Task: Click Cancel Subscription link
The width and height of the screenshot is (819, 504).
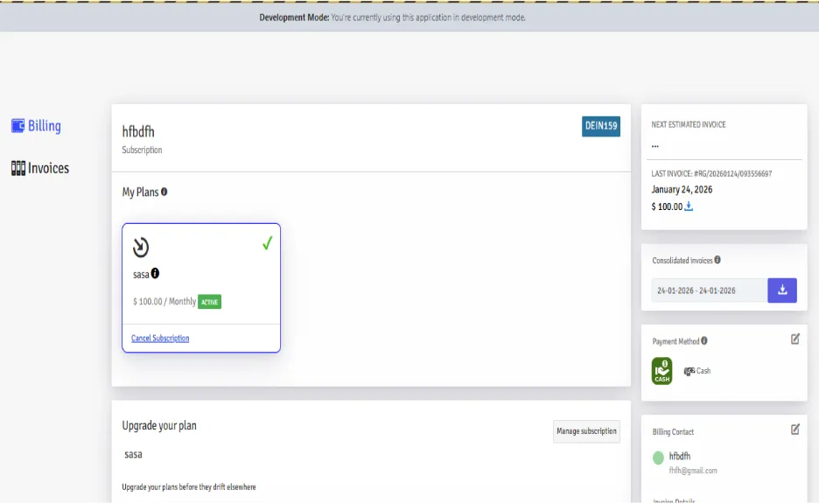Action: (160, 338)
